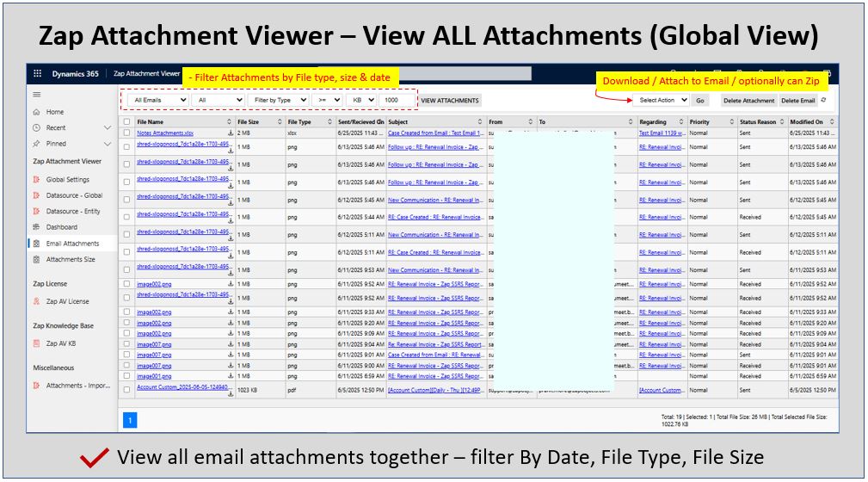Go to Home in sidebar
This screenshot has height=482, width=868.
coord(55,112)
